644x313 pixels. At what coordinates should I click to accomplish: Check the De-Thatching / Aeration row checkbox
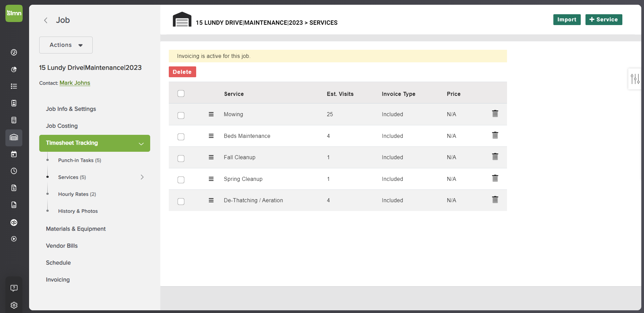[x=181, y=202]
